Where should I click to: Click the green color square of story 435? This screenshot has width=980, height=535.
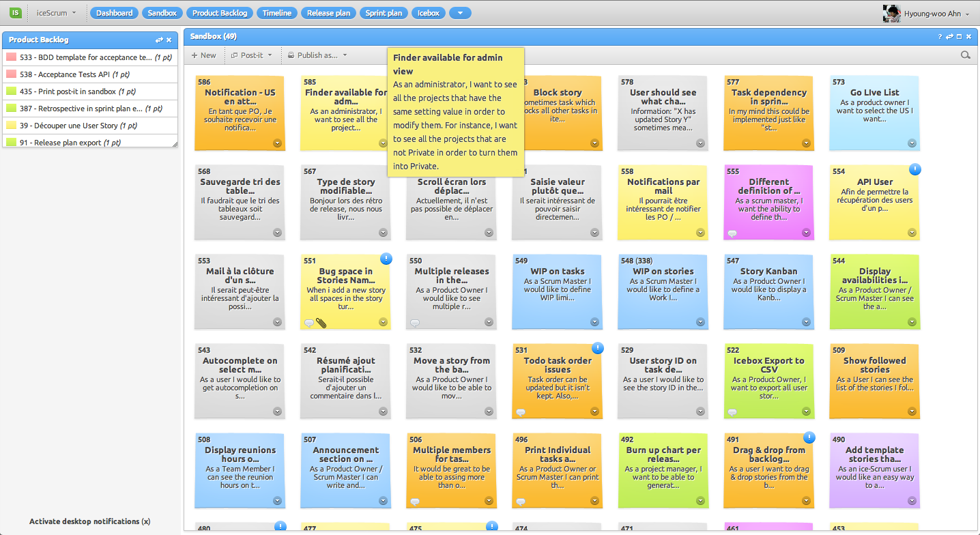12,91
